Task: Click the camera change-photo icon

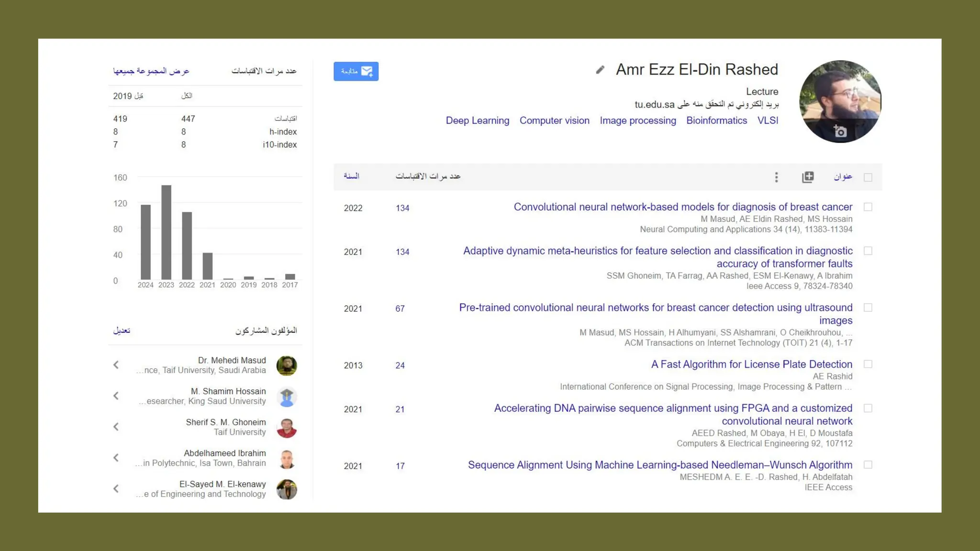Action: (x=840, y=131)
